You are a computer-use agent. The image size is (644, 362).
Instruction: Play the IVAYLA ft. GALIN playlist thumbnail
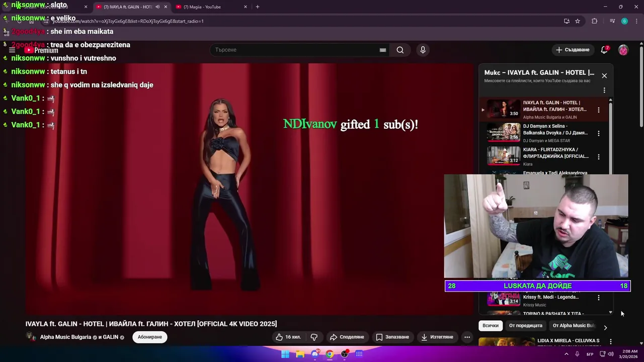504,109
